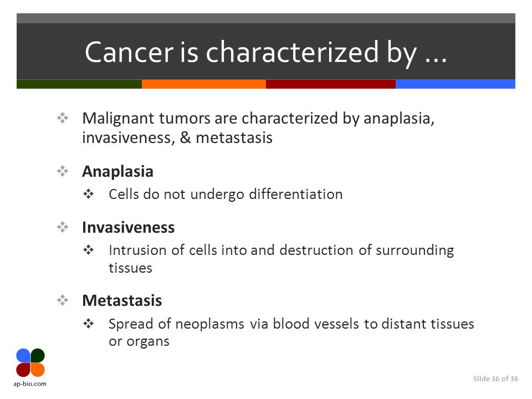Select the dark red color bar segment

pos(331,84)
